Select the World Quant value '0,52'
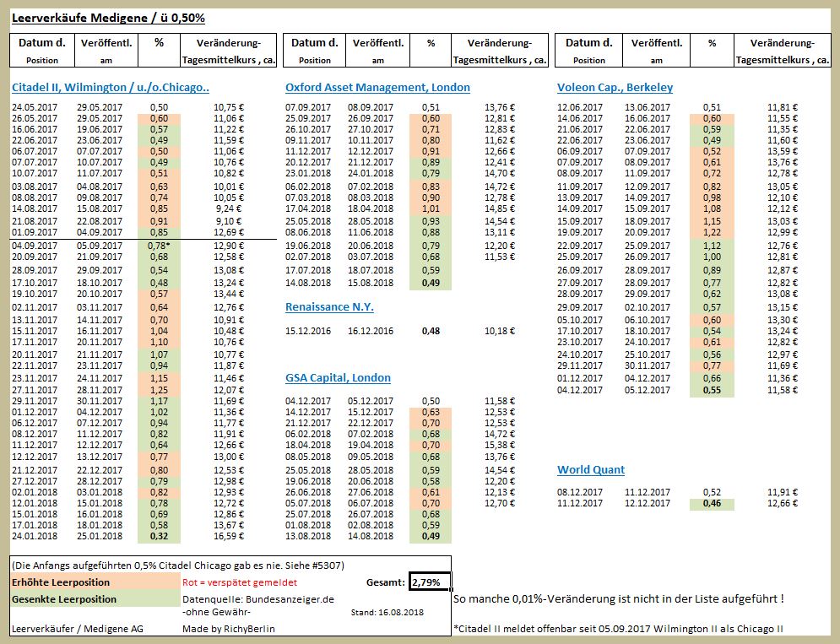 [x=712, y=492]
